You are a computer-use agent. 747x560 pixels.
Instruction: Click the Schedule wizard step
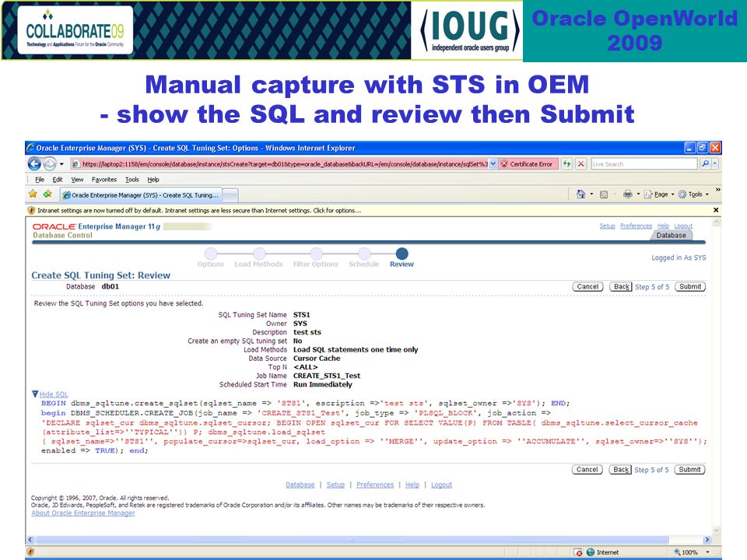(x=364, y=258)
